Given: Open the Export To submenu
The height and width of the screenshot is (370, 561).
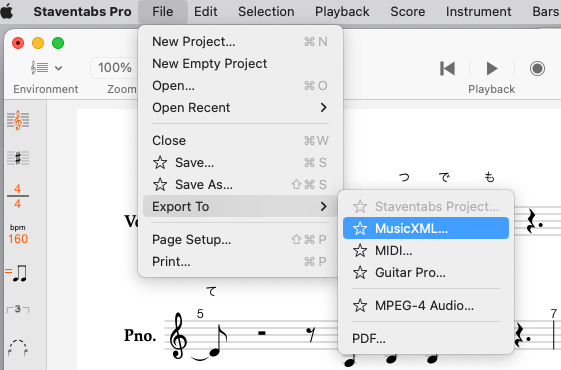Looking at the screenshot, I should pyautogui.click(x=240, y=206).
